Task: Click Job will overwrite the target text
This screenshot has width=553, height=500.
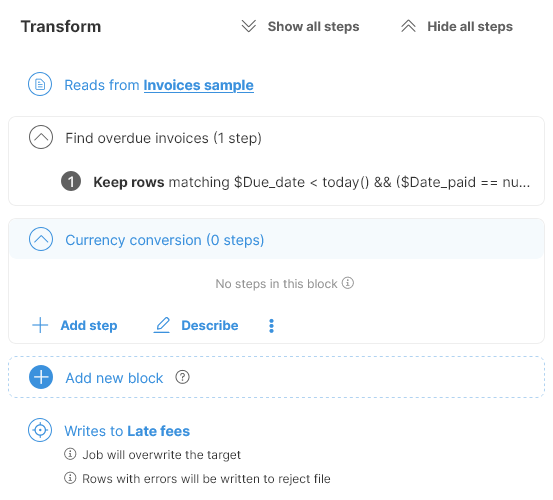Action: click(x=162, y=455)
